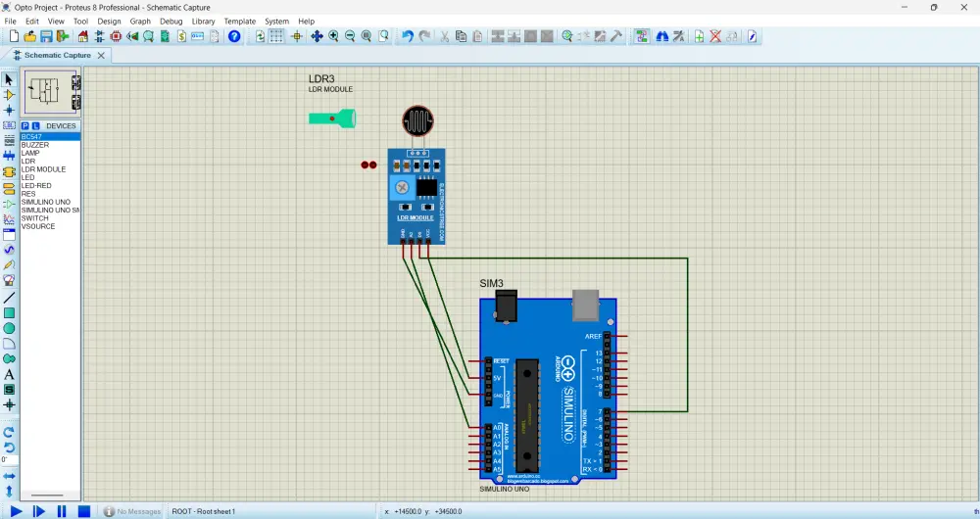Pause the simulation
The image size is (980, 519).
click(61, 511)
